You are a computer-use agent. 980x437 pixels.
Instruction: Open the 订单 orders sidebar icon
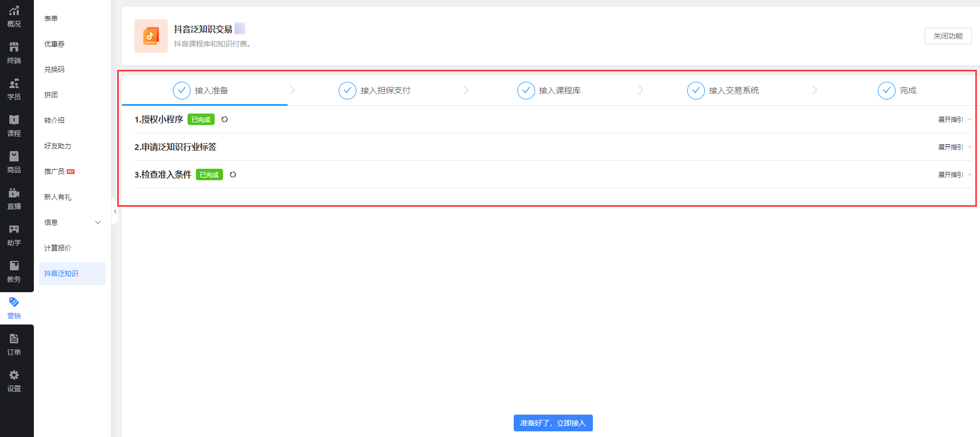[x=14, y=345]
